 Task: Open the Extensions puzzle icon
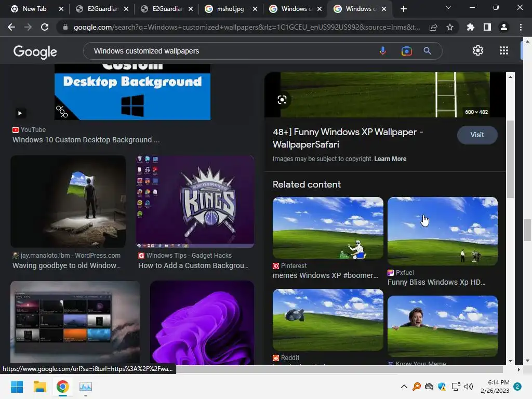(471, 27)
